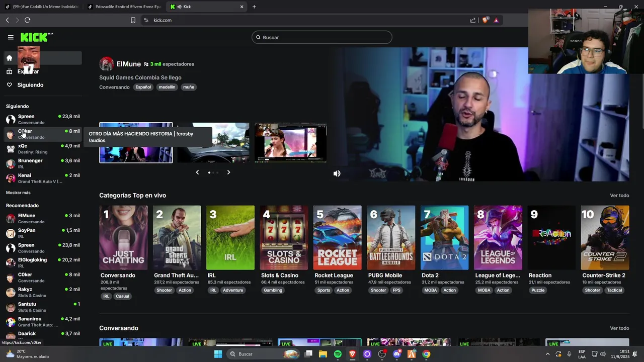The image size is (644, 362).
Task: Open Grand Theft Auto V category card
Action: click(x=177, y=237)
